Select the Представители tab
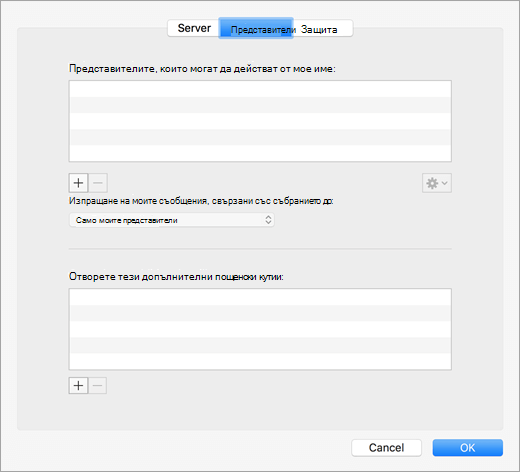Screen dimensions: 520x472 (x=256, y=28)
